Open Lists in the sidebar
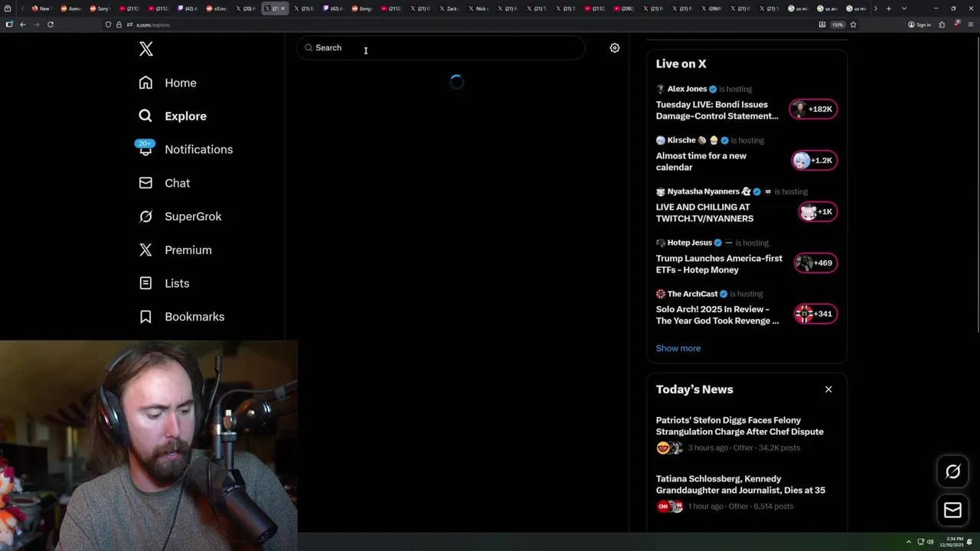The width and height of the screenshot is (980, 551). (164, 283)
